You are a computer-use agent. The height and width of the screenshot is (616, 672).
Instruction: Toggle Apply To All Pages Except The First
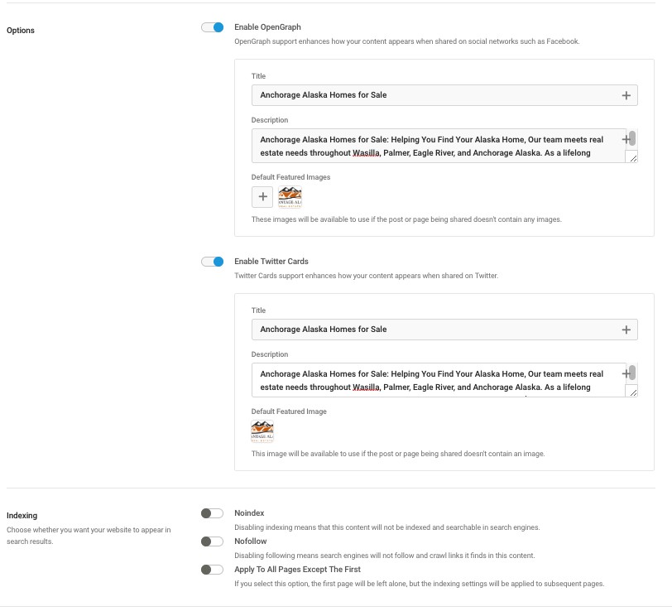click(212, 570)
